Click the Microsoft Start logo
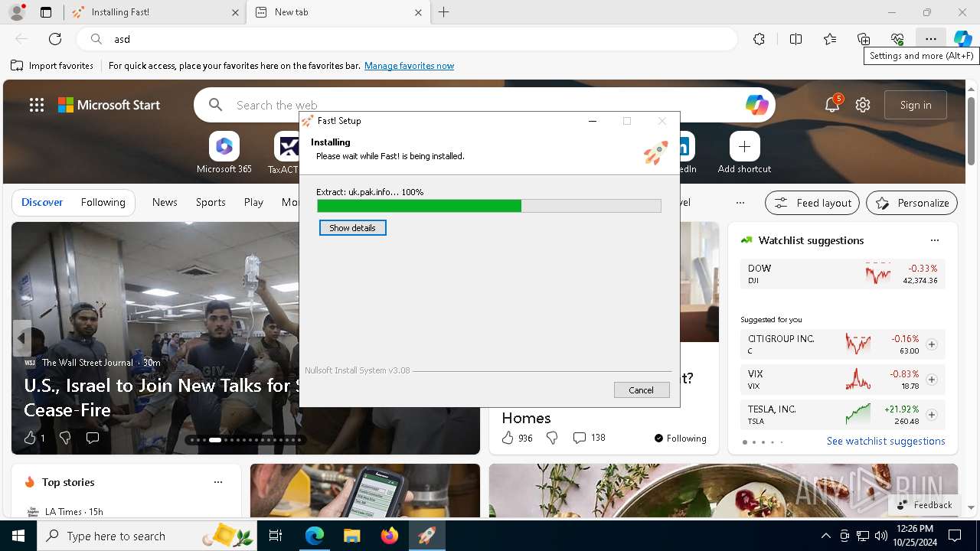 click(109, 106)
